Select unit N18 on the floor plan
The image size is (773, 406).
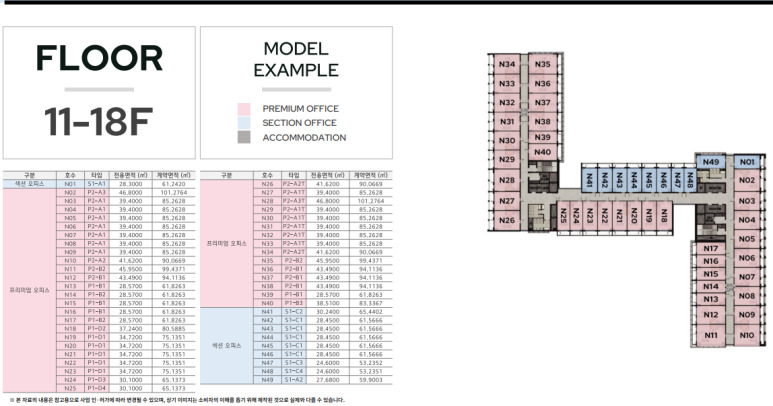[x=664, y=216]
